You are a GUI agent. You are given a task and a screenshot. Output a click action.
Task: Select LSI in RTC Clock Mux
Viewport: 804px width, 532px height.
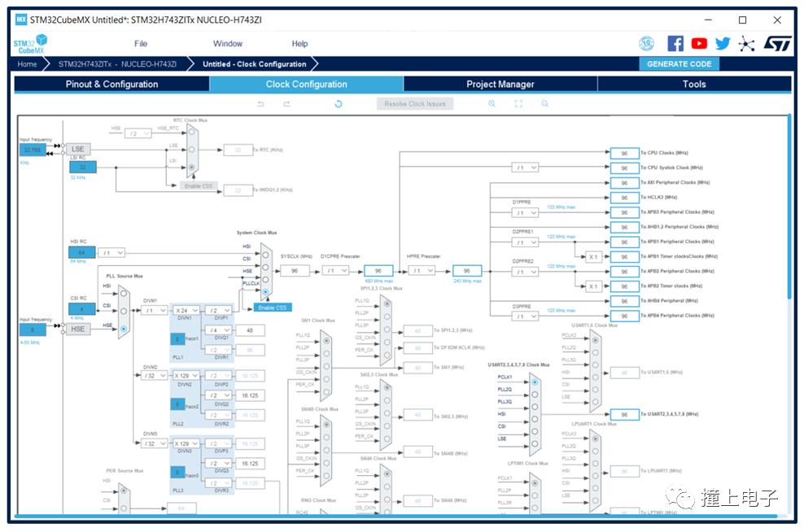click(192, 167)
